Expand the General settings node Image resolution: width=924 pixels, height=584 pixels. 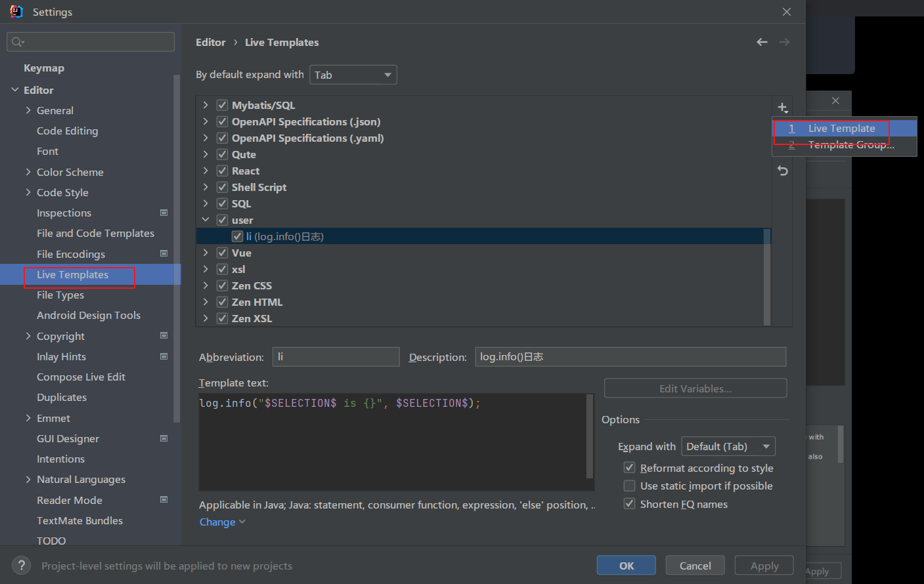(x=28, y=110)
